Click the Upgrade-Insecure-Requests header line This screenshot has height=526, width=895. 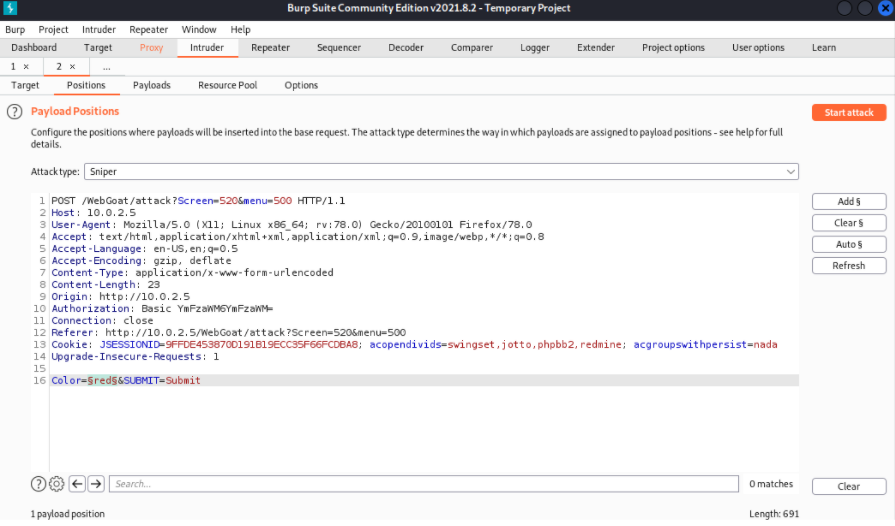point(135,357)
